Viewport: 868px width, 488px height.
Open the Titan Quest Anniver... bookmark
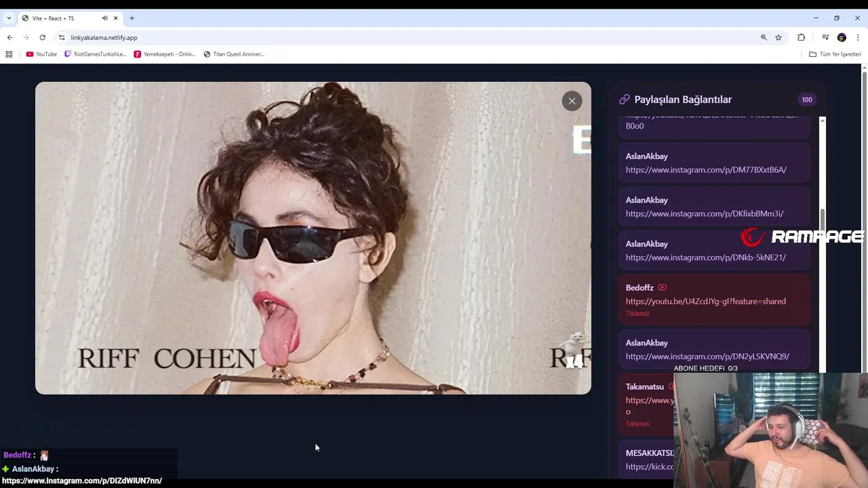pyautogui.click(x=234, y=54)
